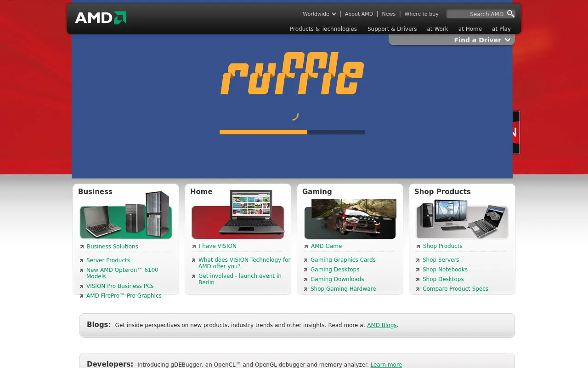Click arrow icon next to Shop Servers
The width and height of the screenshot is (588, 368).
pos(418,260)
